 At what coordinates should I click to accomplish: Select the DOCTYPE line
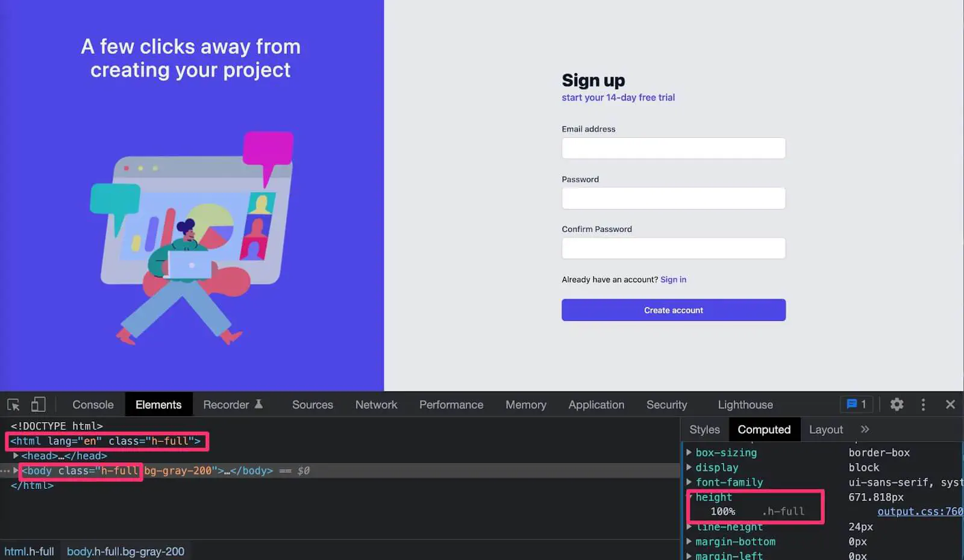pos(57,426)
